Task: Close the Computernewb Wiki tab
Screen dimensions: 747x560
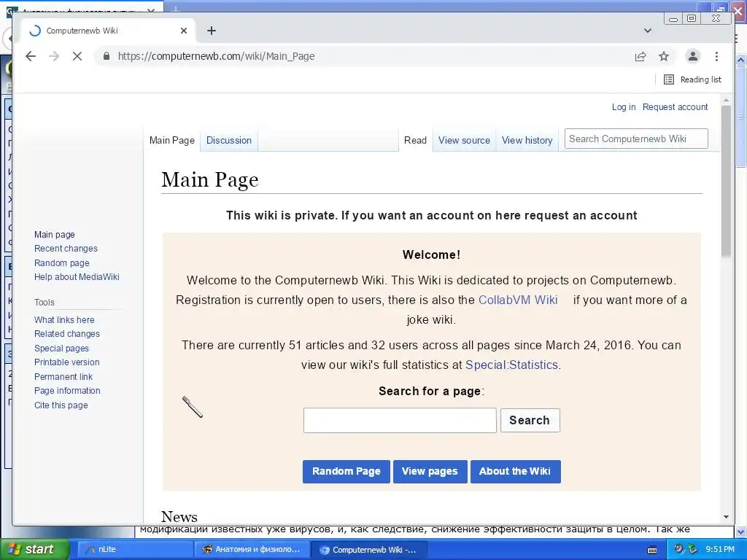Action: click(x=184, y=31)
